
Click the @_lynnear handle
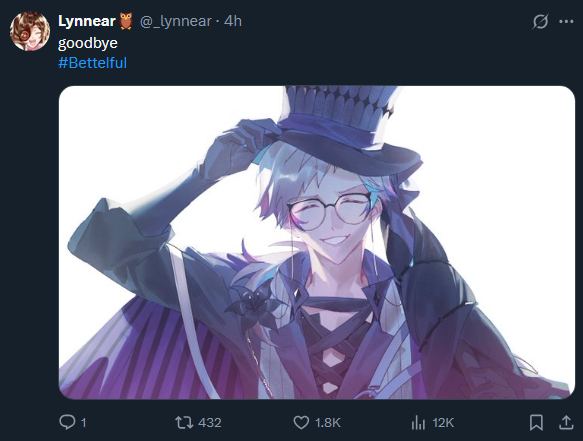(175, 21)
